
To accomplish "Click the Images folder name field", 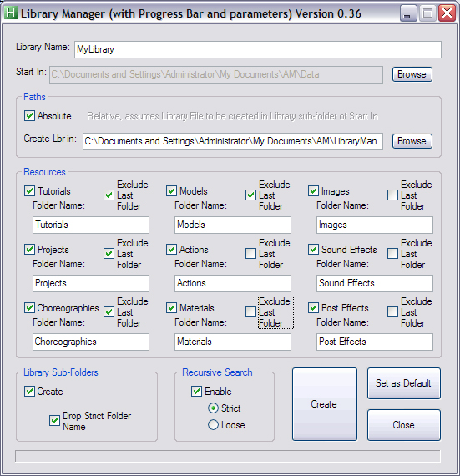I will pos(375,225).
